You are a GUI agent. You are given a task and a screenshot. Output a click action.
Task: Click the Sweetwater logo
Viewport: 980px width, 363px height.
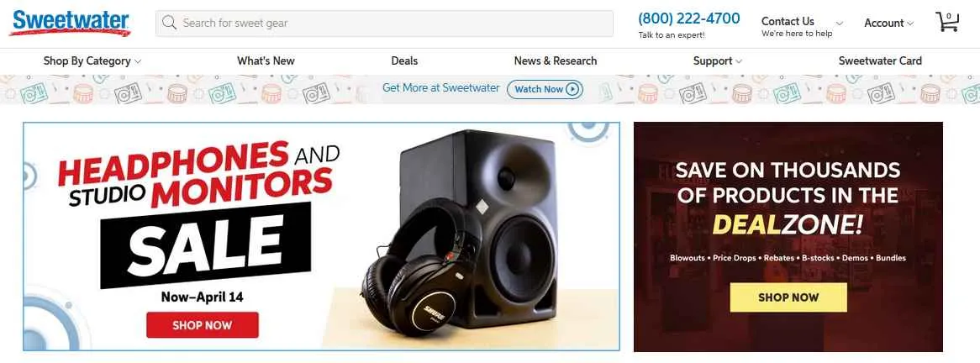(70, 24)
